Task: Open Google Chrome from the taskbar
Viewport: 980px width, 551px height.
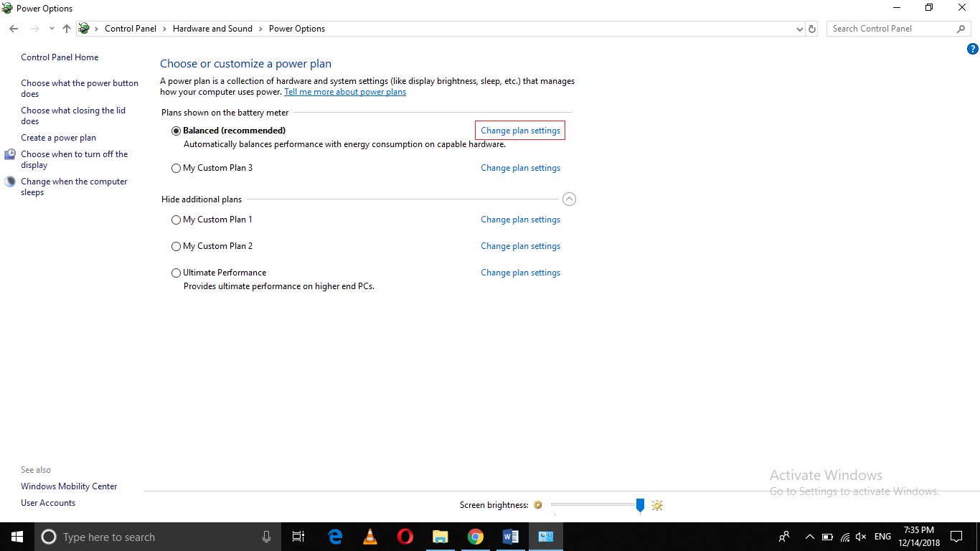Action: point(476,537)
